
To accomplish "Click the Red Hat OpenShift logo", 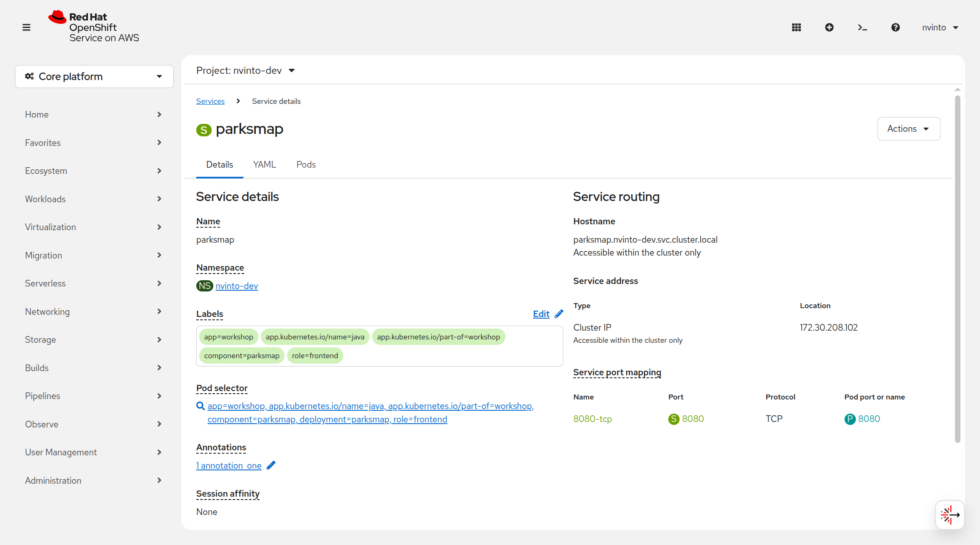I will pyautogui.click(x=94, y=27).
